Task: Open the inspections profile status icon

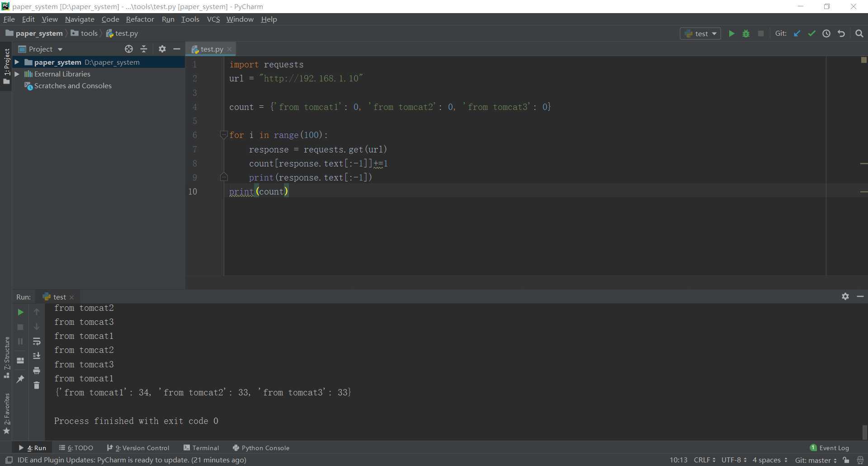Action: tap(860, 460)
